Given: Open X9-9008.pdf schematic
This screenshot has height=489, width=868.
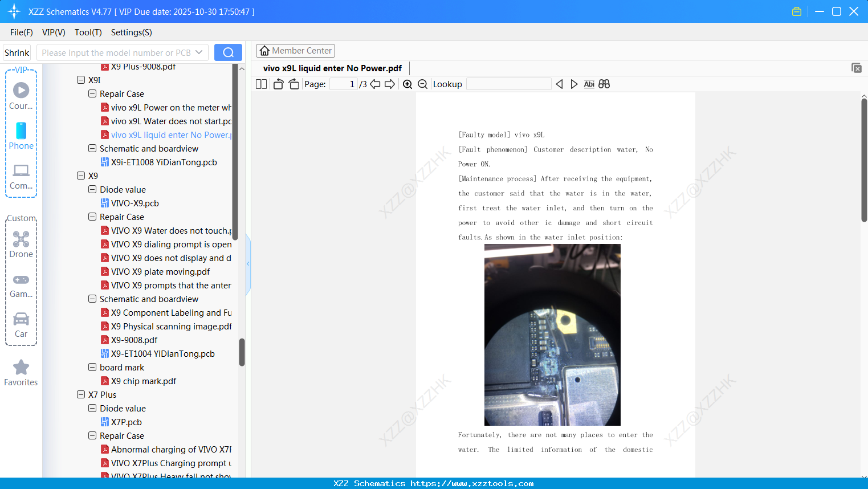Looking at the screenshot, I should pos(129,340).
